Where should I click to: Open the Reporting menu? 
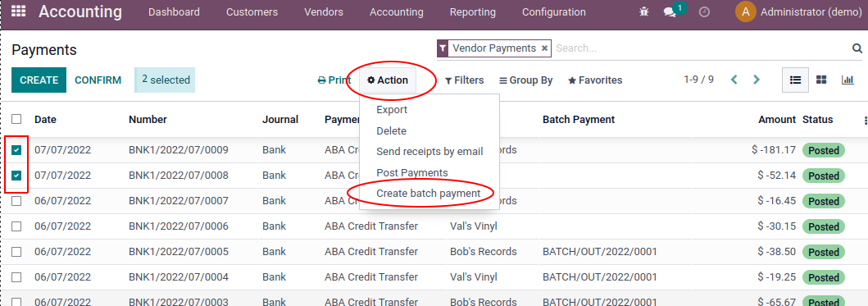[x=473, y=11]
